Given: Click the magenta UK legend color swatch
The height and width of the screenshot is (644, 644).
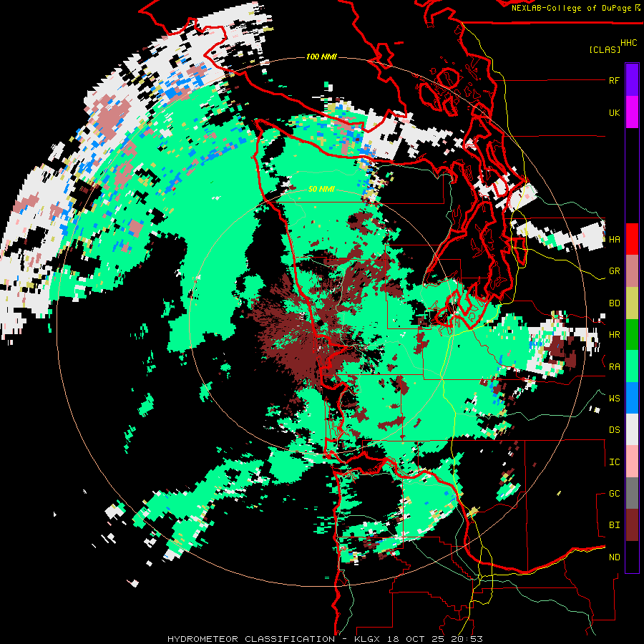Looking at the screenshot, I should point(632,112).
